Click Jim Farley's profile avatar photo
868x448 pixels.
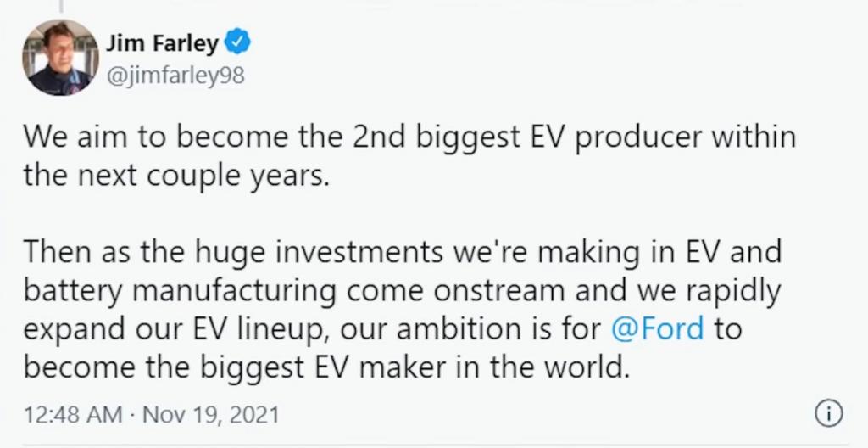pos(59,58)
